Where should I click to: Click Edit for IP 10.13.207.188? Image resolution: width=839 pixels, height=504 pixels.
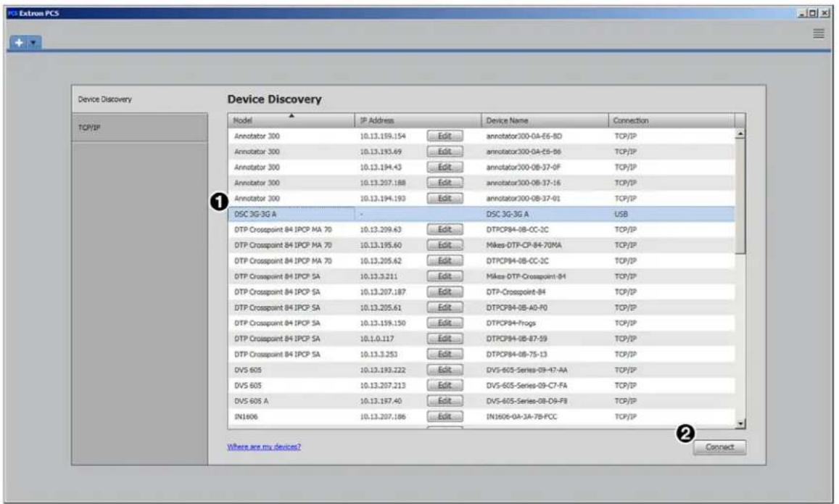[445, 183]
